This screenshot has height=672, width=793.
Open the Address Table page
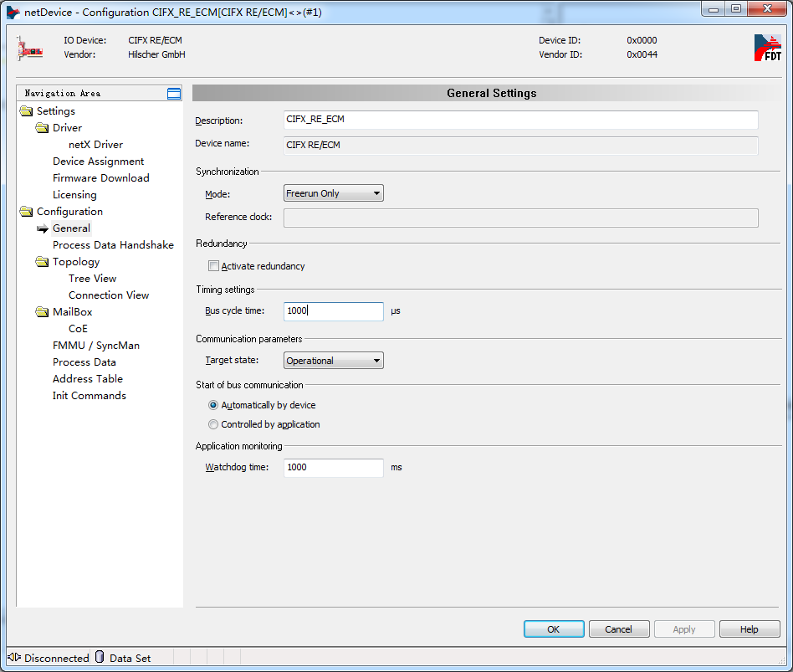click(88, 378)
